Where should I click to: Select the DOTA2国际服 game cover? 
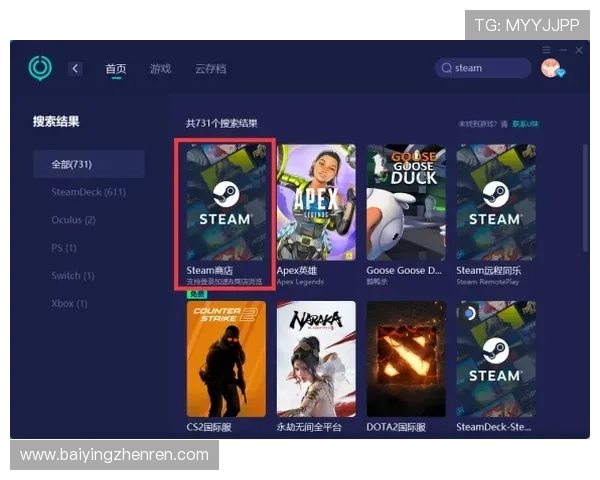point(405,359)
